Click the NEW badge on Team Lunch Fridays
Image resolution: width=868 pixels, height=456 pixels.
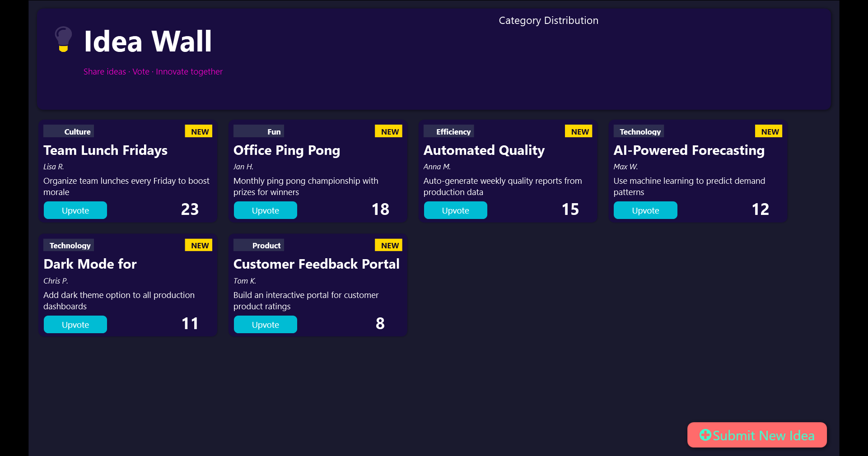[x=198, y=131]
